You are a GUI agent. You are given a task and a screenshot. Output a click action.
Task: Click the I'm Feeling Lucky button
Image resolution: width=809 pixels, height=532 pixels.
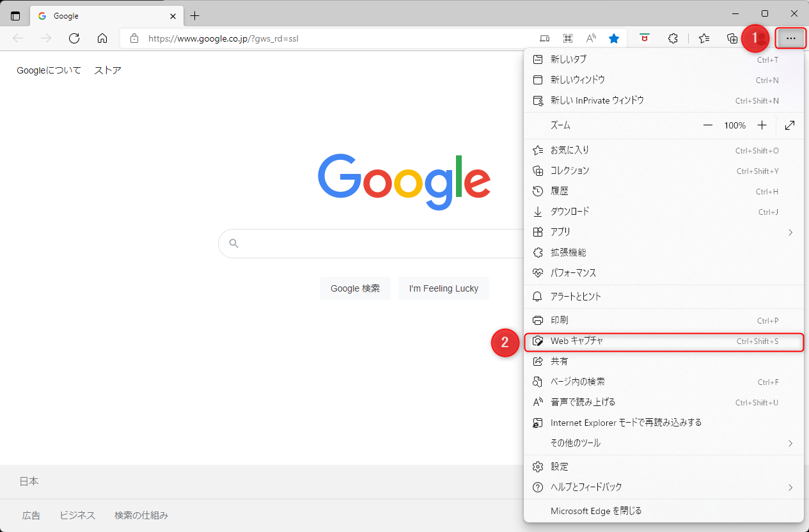pos(443,288)
